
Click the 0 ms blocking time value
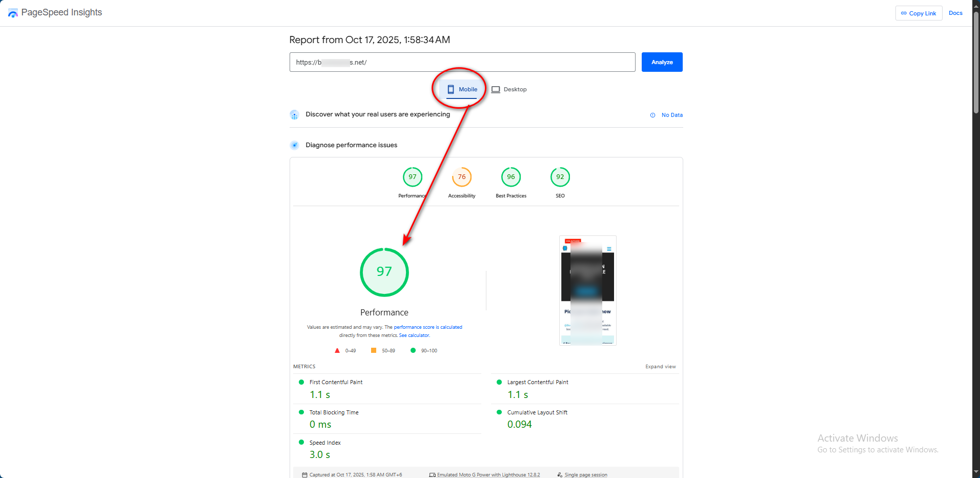[320, 425]
